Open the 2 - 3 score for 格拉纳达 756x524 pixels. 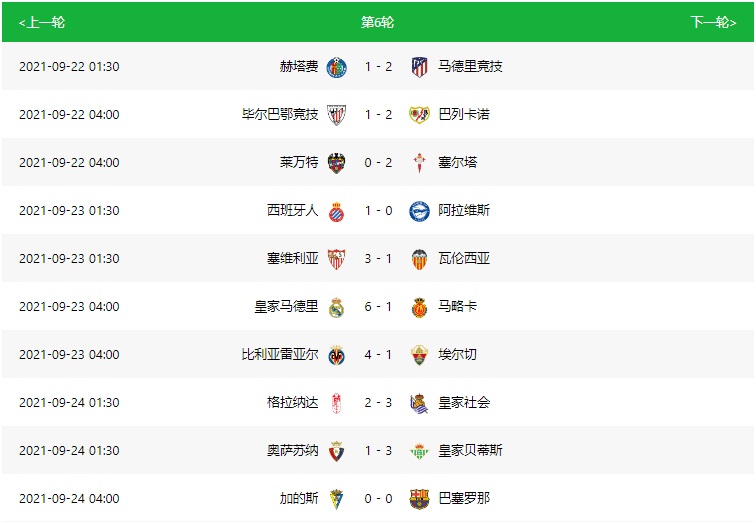pyautogui.click(x=378, y=403)
